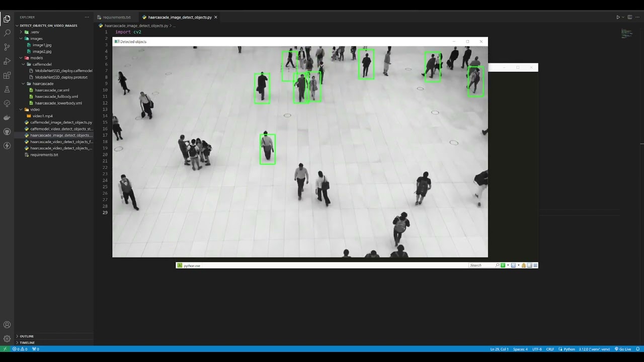Open the Accounts icon

7,325
